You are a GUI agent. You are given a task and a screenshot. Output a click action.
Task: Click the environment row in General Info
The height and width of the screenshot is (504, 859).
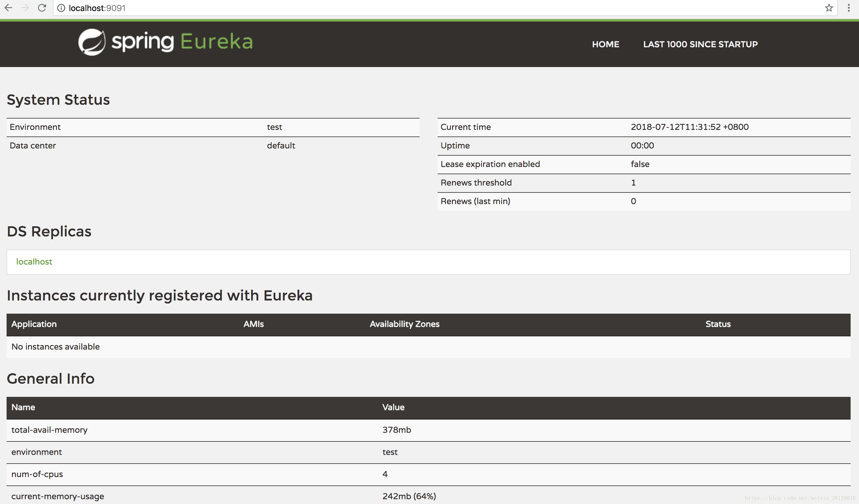coord(429,452)
